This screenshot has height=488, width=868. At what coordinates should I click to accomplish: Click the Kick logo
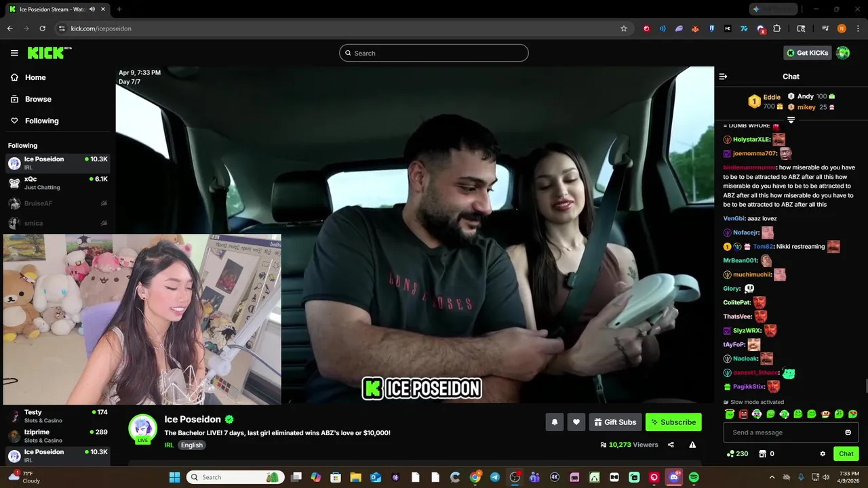pos(50,53)
